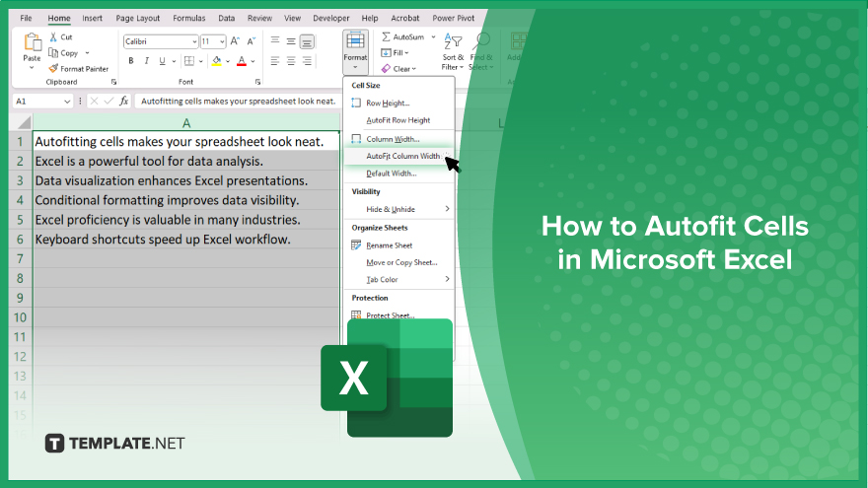
Task: Toggle underline formatting
Action: tap(162, 61)
